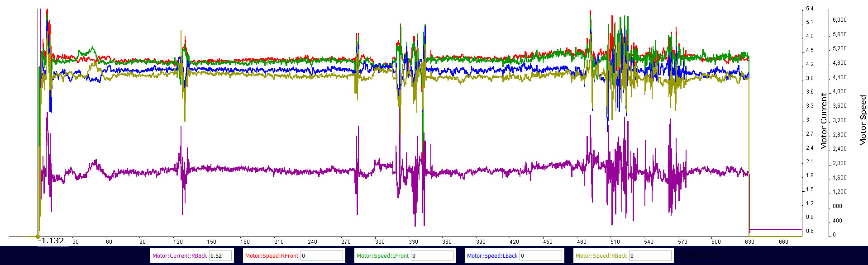Click the 60 tick on the time axis

click(x=109, y=242)
